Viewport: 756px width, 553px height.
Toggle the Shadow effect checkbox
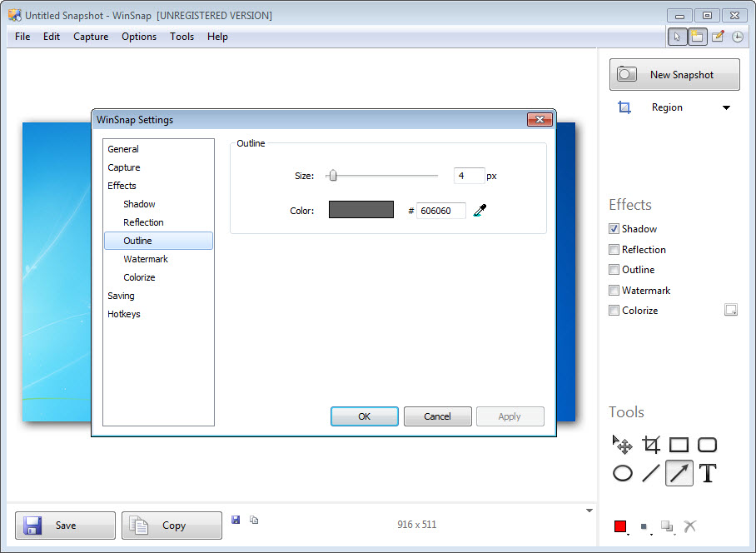(614, 229)
